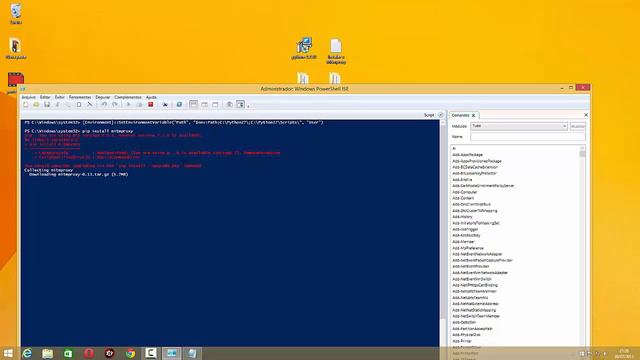Select Add-BitsFile in command list
The width and height of the screenshot is (640, 360).
(462, 180)
